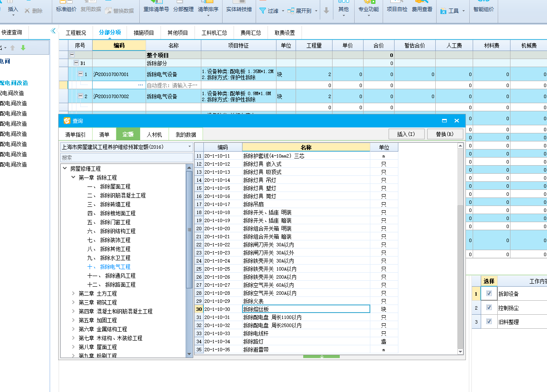Open the 我的数据 tab in 查询

tap(186, 135)
